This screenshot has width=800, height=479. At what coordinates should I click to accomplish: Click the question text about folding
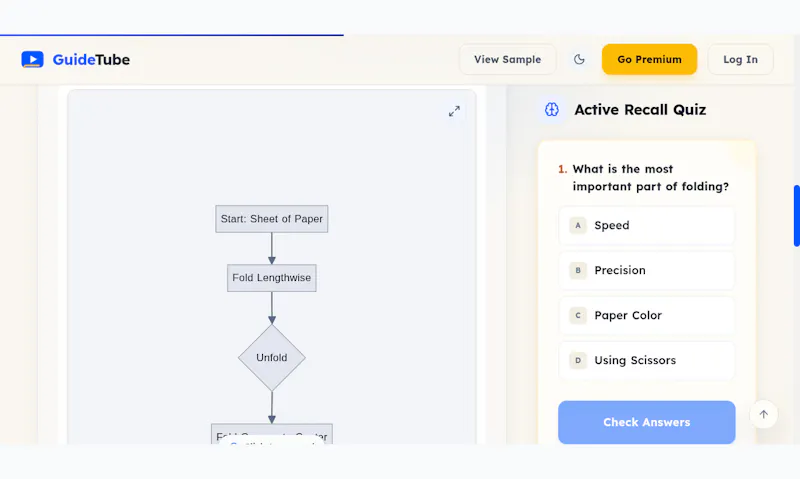tap(651, 178)
